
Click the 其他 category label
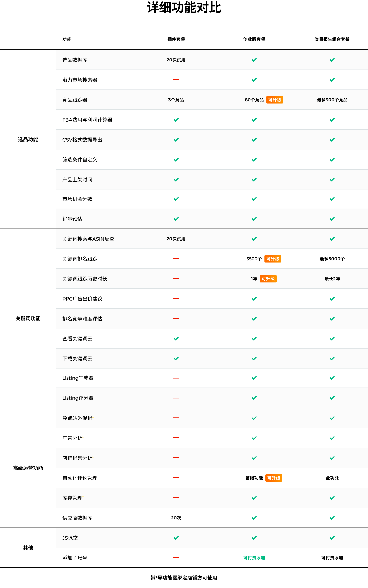point(28,548)
